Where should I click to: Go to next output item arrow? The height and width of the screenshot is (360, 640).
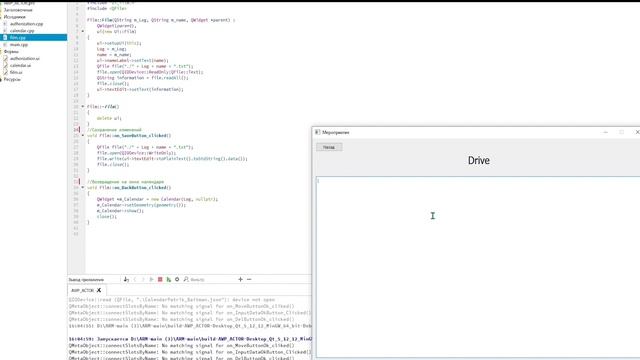click(x=143, y=279)
